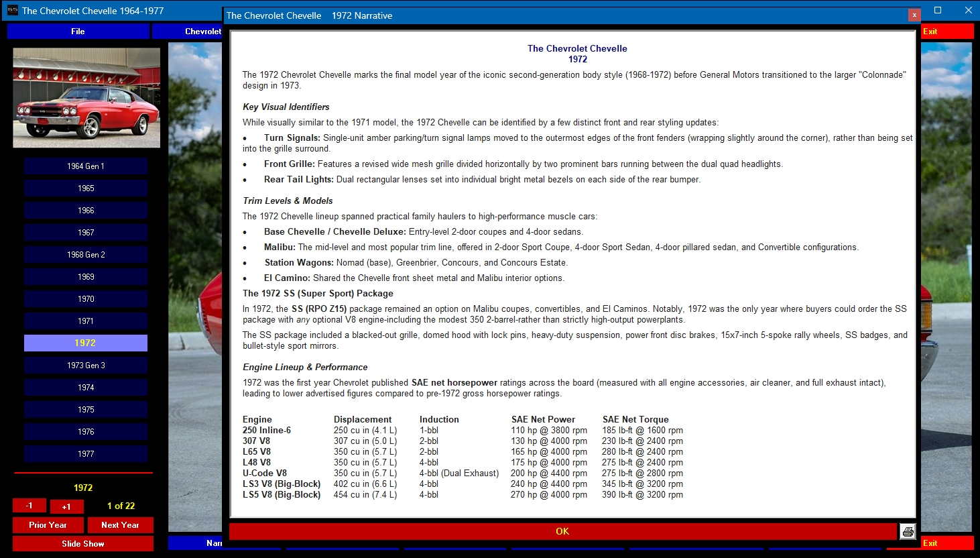Click the '185 lb-ft @ 1600 rpm' torque value
980x558 pixels.
[642, 430]
